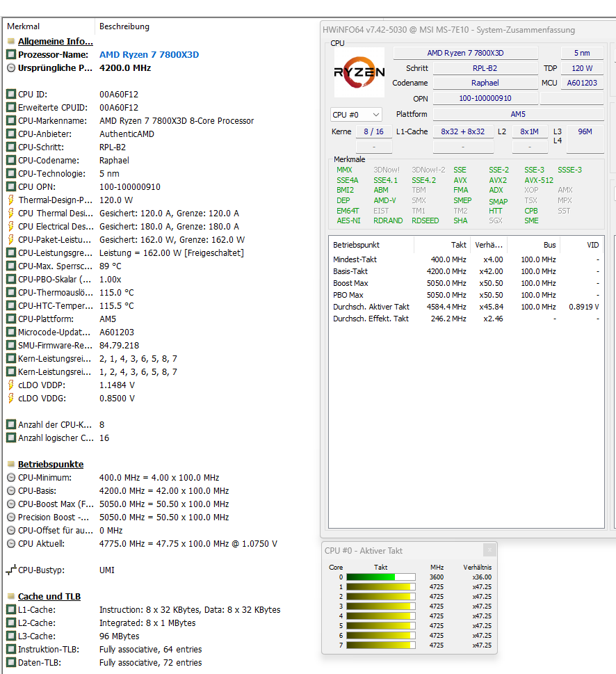Click the chip icon beside CPU-Schritt
This screenshot has height=674, width=616.
pos(11,147)
